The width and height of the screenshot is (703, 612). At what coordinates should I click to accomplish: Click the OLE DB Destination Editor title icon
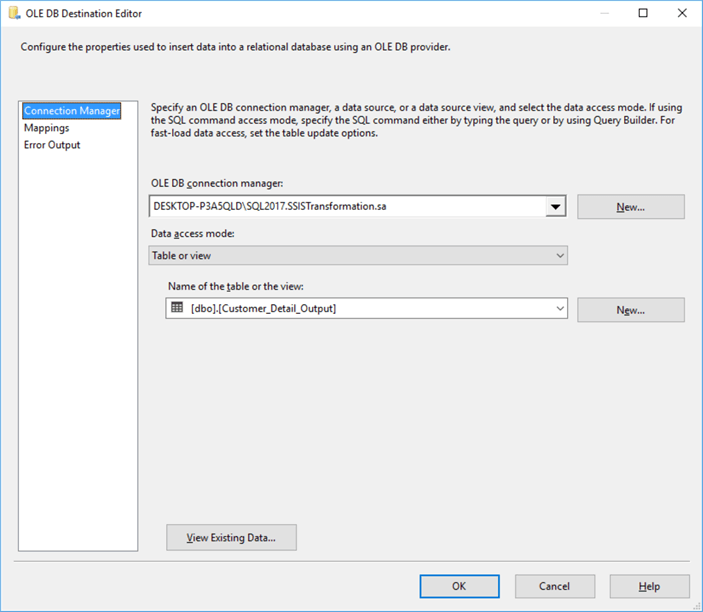[14, 13]
